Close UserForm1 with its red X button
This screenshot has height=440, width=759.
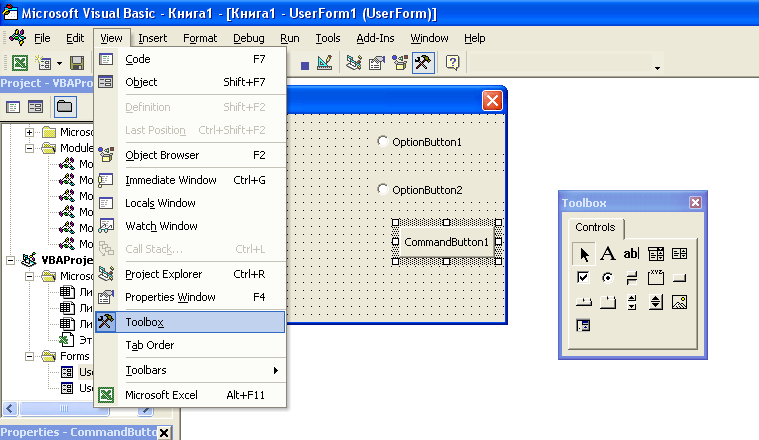(x=492, y=101)
